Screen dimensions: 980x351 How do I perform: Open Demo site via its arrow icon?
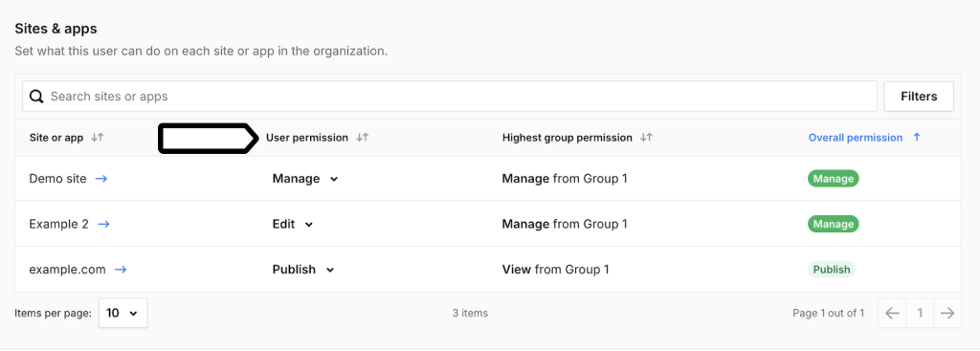coord(101,179)
